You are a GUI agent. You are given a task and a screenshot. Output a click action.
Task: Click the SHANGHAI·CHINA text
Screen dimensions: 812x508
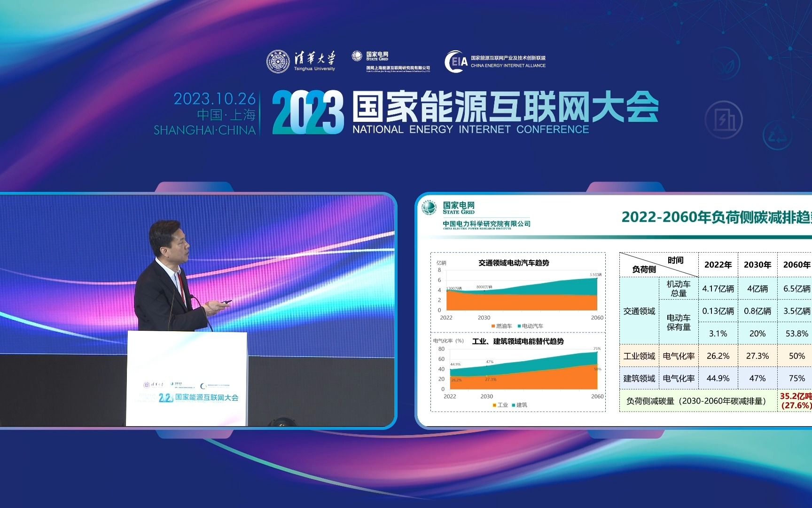[204, 130]
